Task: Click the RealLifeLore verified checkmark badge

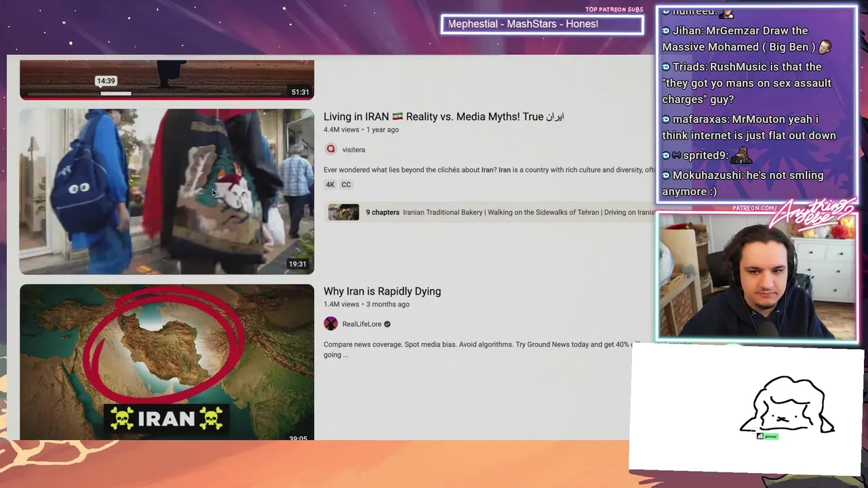Action: pyautogui.click(x=387, y=324)
